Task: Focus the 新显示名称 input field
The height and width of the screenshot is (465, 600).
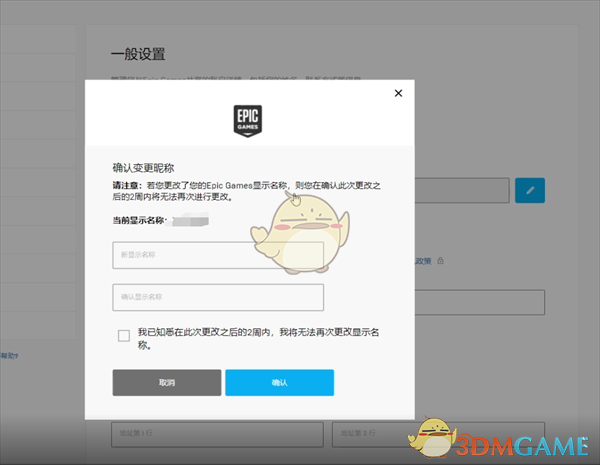Action: 218,255
